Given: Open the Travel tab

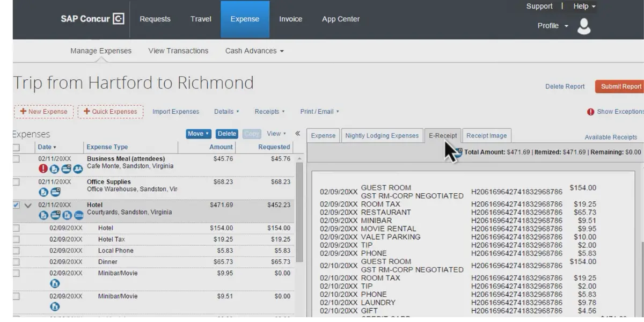Looking at the screenshot, I should point(201,19).
